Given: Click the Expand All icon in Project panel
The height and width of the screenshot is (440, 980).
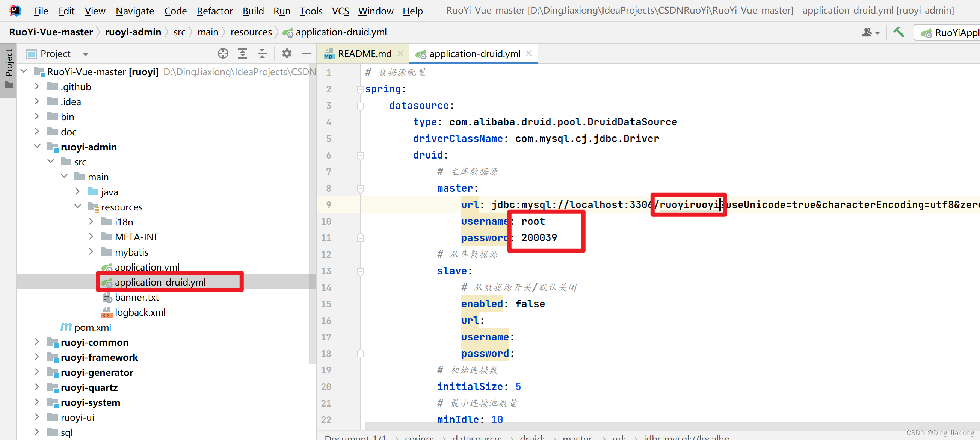Looking at the screenshot, I should [242, 54].
